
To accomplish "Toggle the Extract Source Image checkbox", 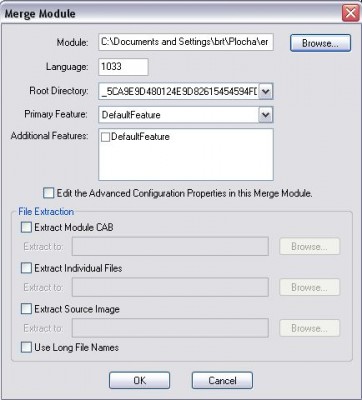I will pyautogui.click(x=26, y=309).
